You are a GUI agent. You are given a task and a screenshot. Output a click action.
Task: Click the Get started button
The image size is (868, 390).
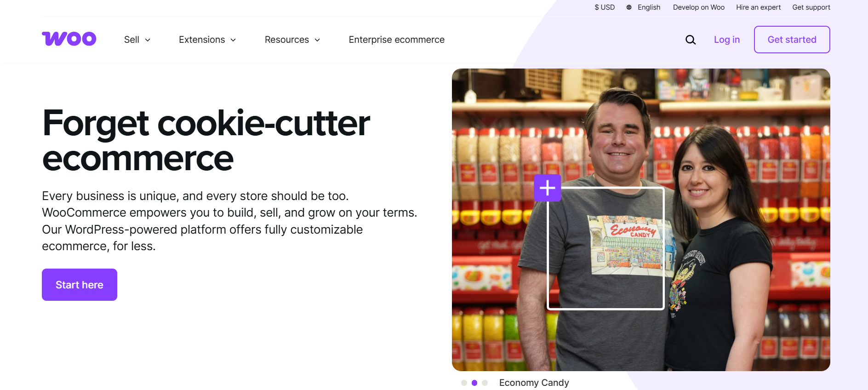tap(792, 40)
